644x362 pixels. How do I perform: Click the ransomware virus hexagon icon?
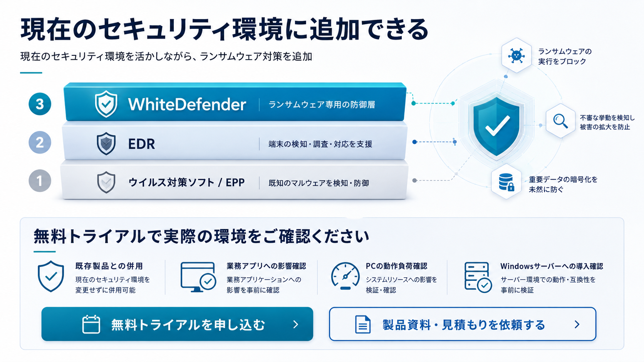point(517,55)
